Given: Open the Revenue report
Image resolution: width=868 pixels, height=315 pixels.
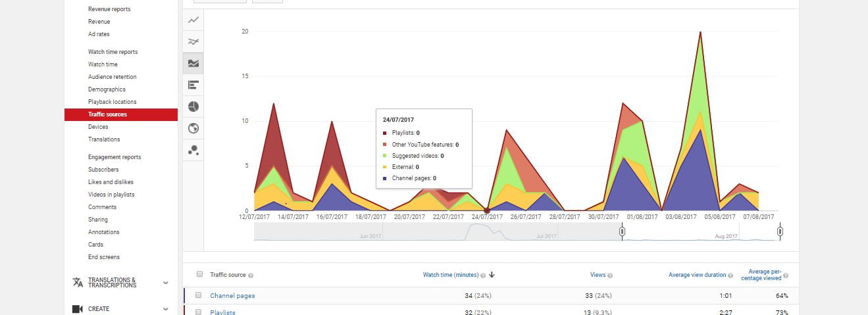Looking at the screenshot, I should (x=99, y=22).
